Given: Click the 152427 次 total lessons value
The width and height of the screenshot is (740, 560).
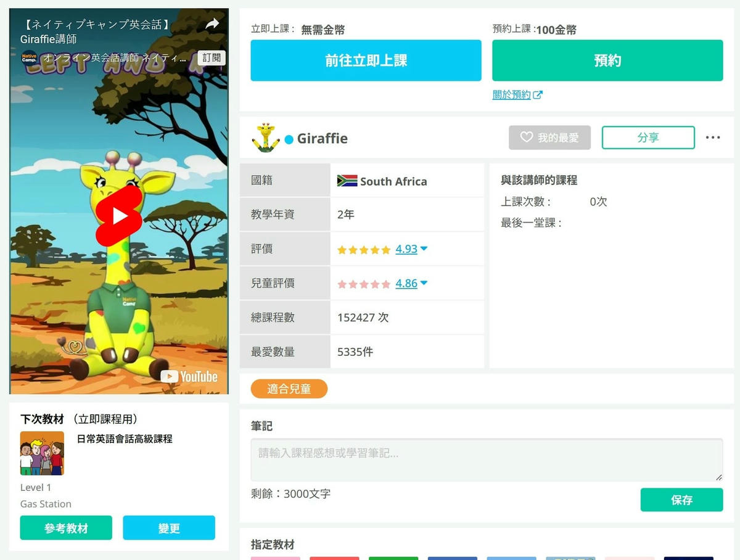Looking at the screenshot, I should pos(363,318).
